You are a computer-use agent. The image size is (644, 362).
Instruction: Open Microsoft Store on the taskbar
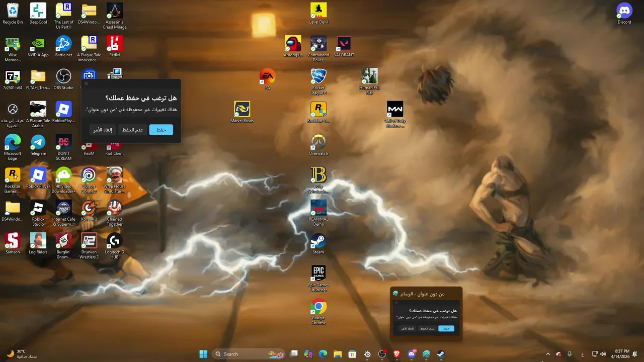pyautogui.click(x=352, y=354)
